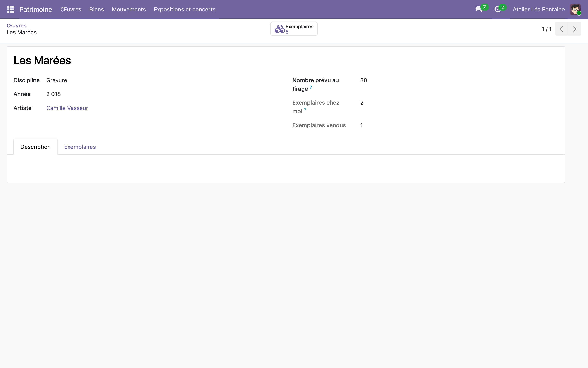The width and height of the screenshot is (588, 368).
Task: Click the Exemplaires cubes icon
Action: pyautogui.click(x=280, y=29)
